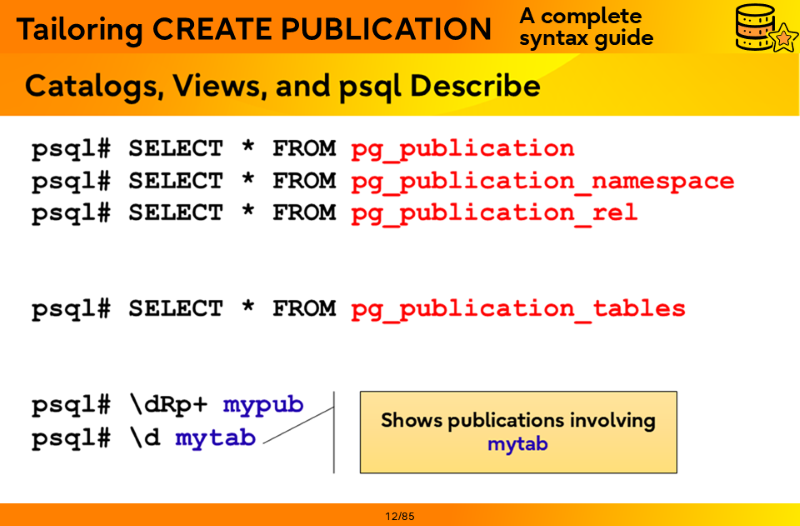Click the \dRp+ meta-command
The image size is (800, 526).
(167, 406)
